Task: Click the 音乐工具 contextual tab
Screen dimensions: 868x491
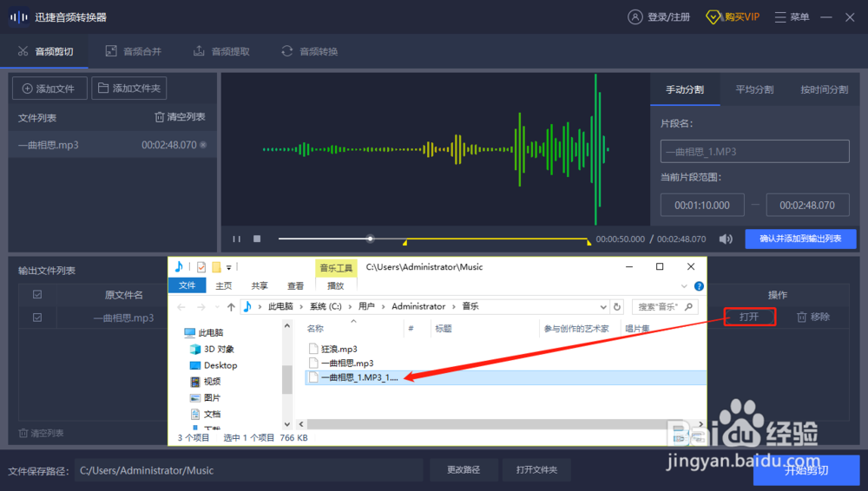Action: pos(336,268)
